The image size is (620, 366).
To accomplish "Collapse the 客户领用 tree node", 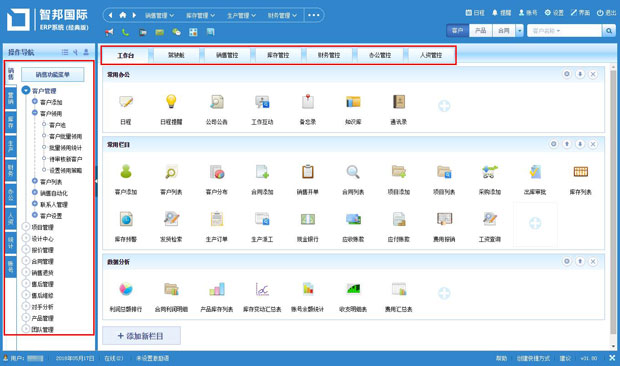I will [35, 113].
